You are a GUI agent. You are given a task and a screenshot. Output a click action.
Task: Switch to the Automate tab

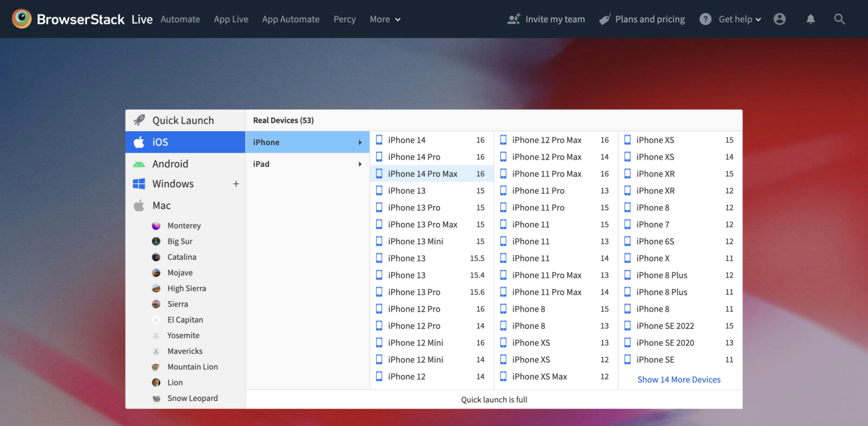pos(180,19)
